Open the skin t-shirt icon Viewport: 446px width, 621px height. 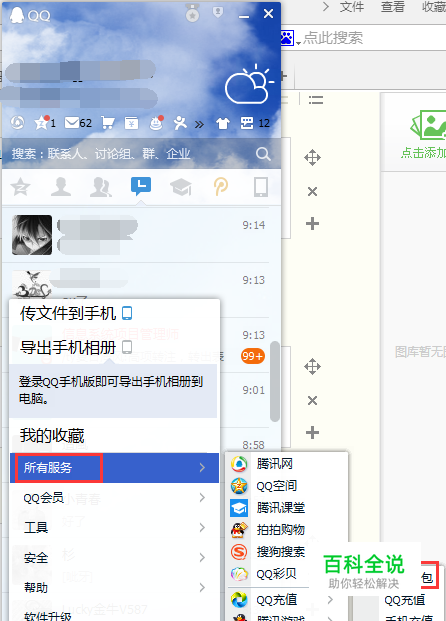point(223,124)
